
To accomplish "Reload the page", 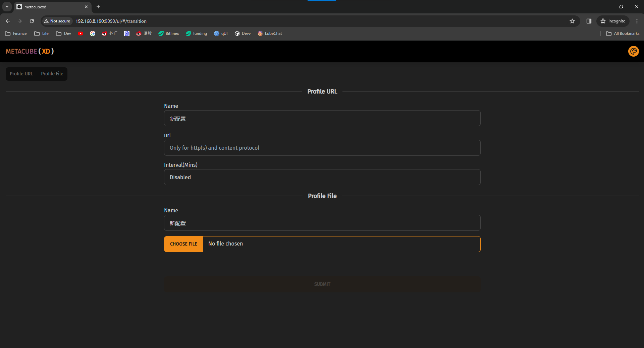I will pyautogui.click(x=32, y=21).
